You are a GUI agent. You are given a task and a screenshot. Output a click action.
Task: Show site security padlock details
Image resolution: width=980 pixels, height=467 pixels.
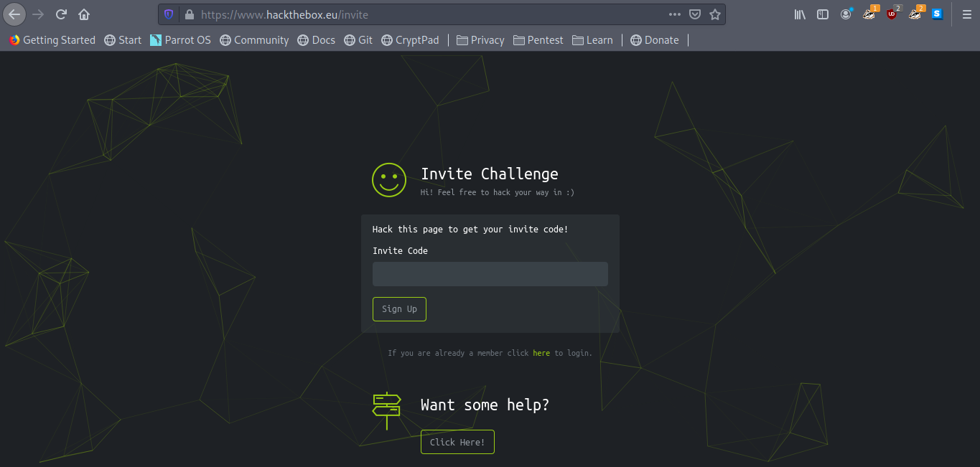[x=190, y=14]
